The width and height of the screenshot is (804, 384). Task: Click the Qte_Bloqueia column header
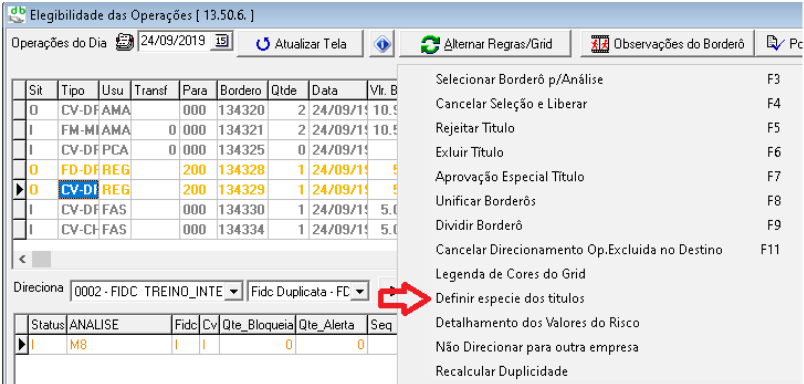click(257, 325)
